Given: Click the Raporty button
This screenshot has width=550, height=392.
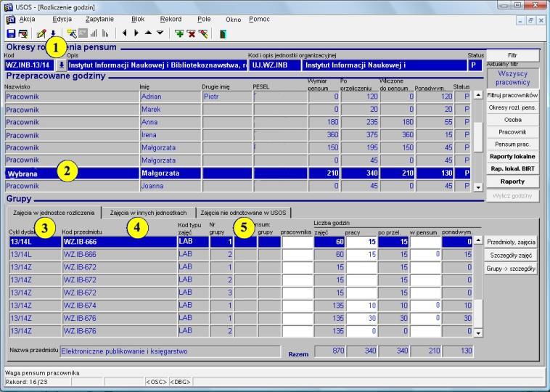Looking at the screenshot, I should point(512,181).
